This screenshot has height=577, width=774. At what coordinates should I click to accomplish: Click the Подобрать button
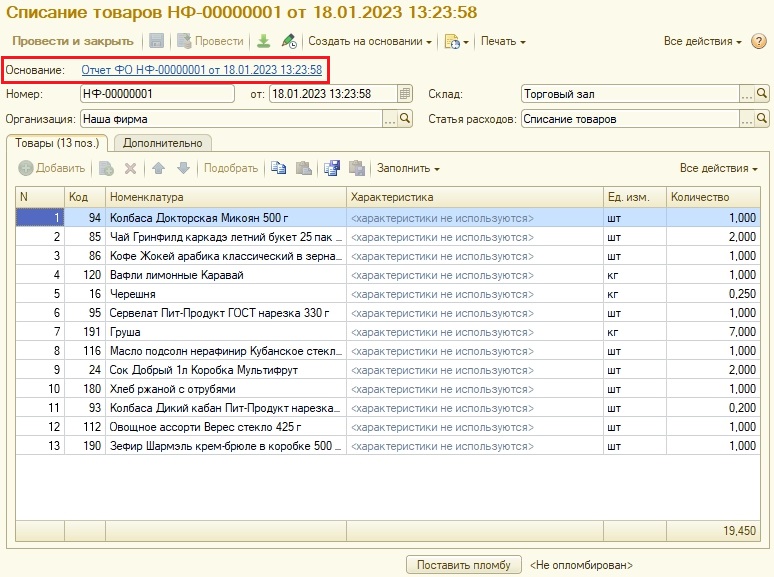231,168
